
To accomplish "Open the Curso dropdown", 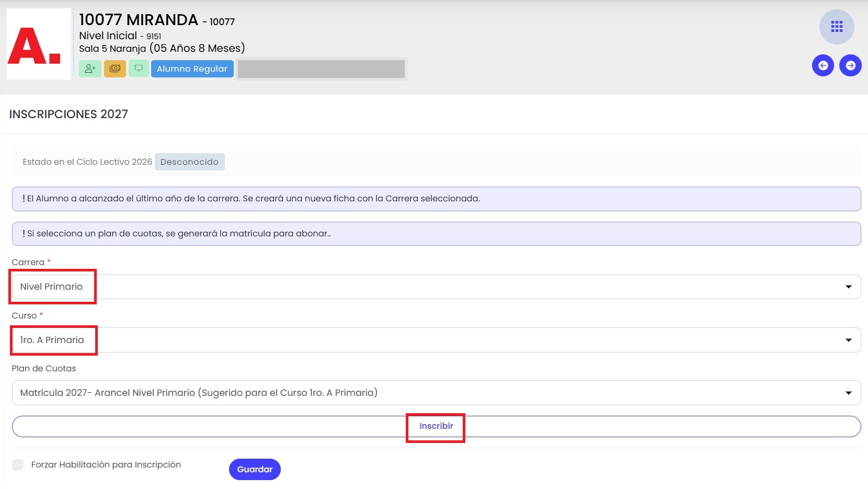I will click(436, 340).
